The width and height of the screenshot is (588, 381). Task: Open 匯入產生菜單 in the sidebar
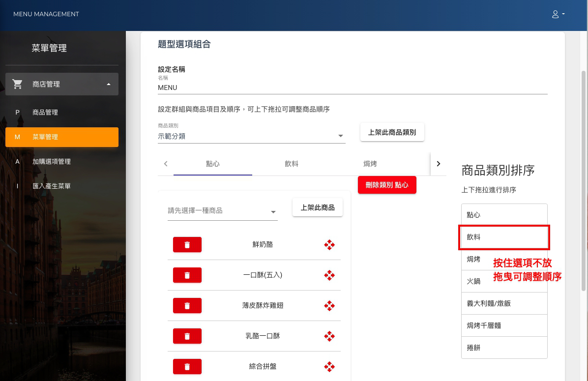click(62, 186)
